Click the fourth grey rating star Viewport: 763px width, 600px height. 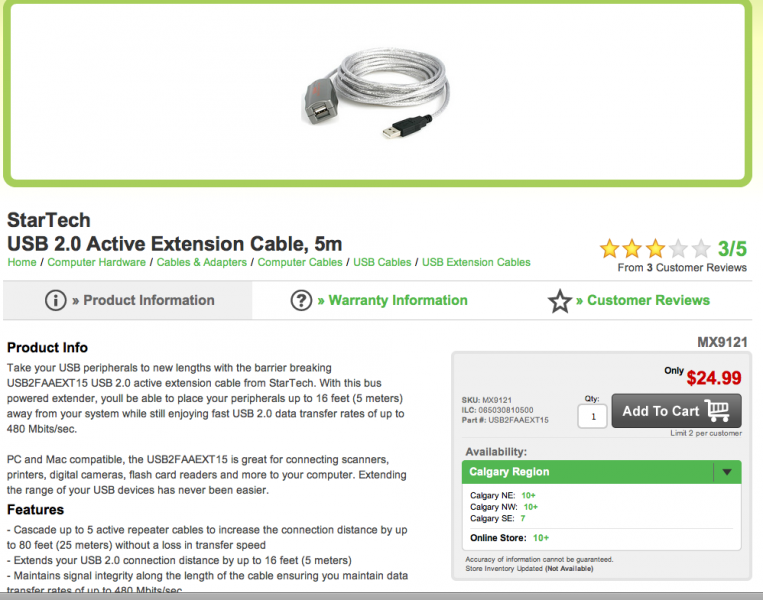pos(678,249)
